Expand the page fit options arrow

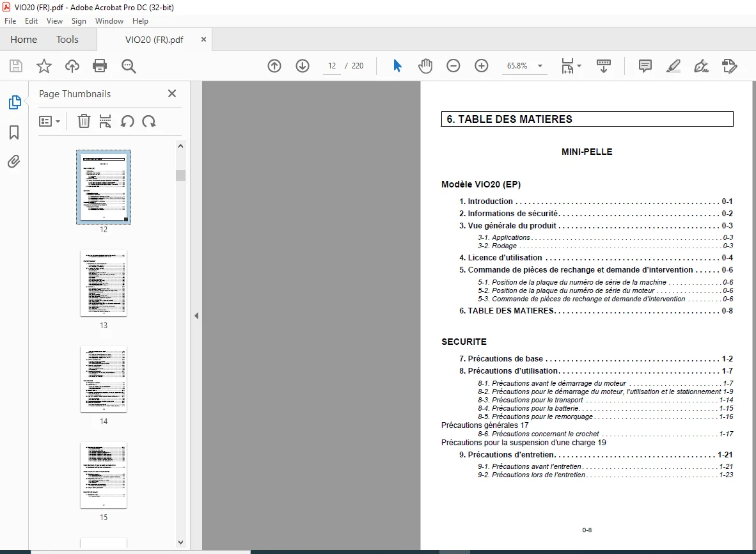[x=579, y=66]
